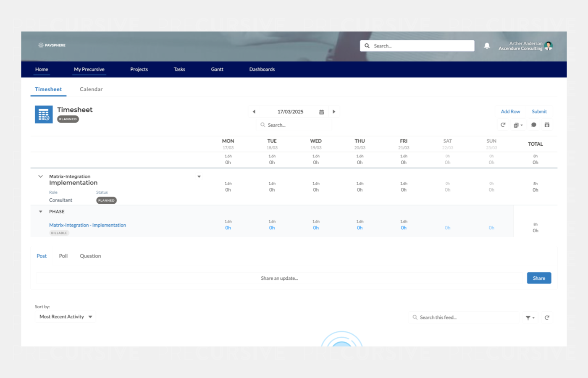Click the calendar clock icon in the toolbar

click(x=547, y=125)
